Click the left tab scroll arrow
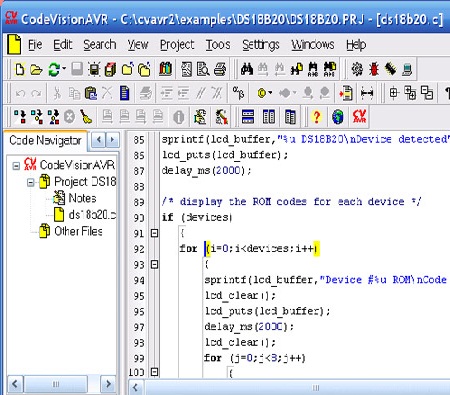 click(99, 140)
